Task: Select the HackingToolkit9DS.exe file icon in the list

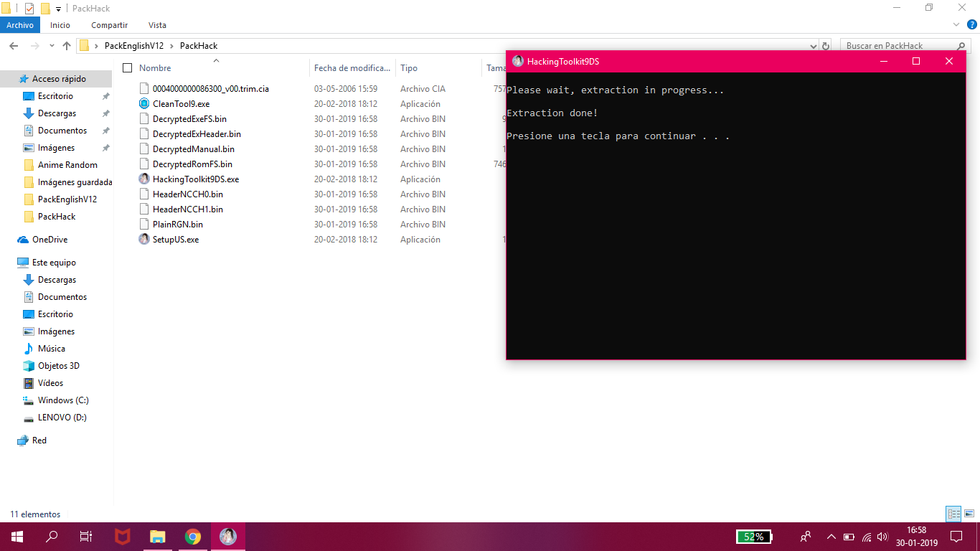Action: [144, 179]
